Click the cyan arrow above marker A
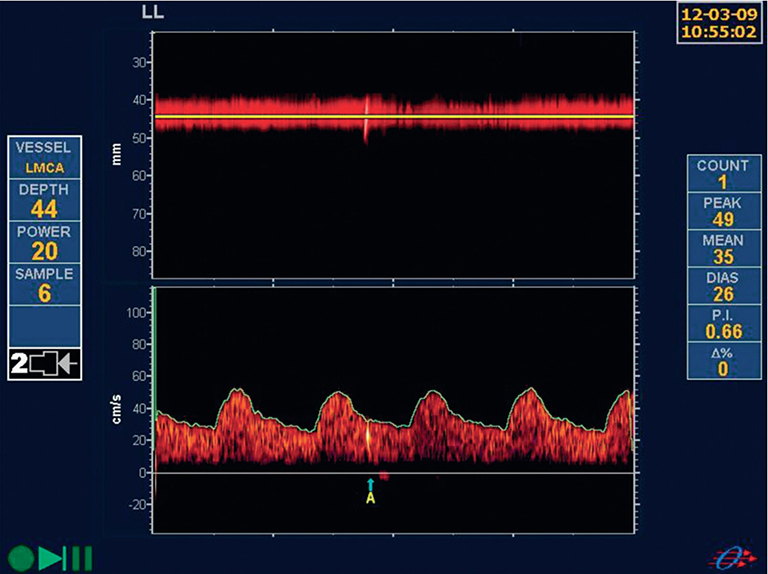The image size is (768, 574). [x=371, y=485]
